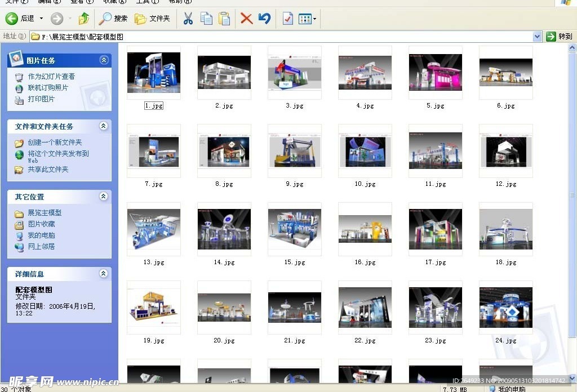Open 我的电脑 location link
The width and height of the screenshot is (577, 392).
[x=41, y=235]
